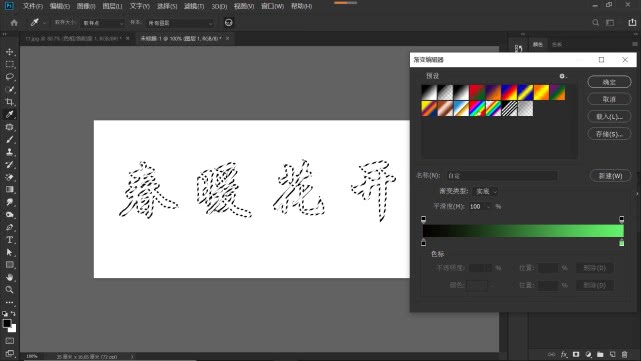The height and width of the screenshot is (361, 641).
Task: Click the create new layer icon
Action: 612,354
